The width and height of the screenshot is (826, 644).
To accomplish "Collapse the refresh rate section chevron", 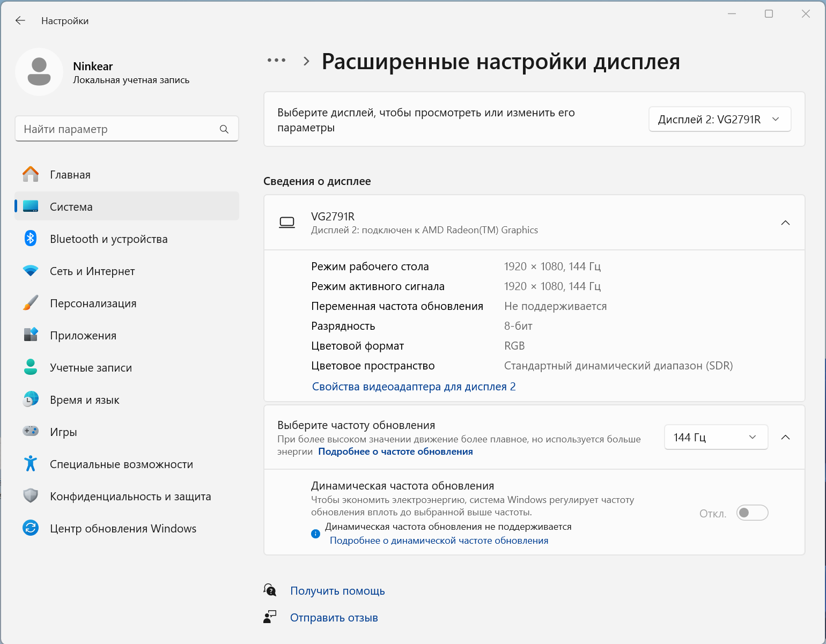I will coord(785,438).
